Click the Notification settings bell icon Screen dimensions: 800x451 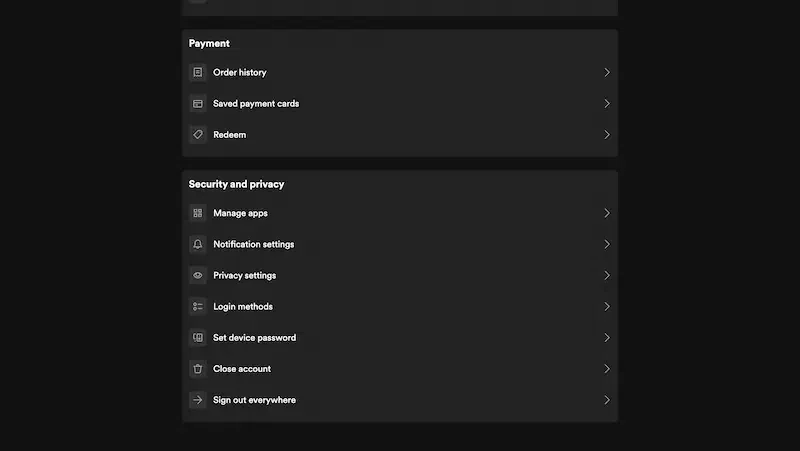198,244
